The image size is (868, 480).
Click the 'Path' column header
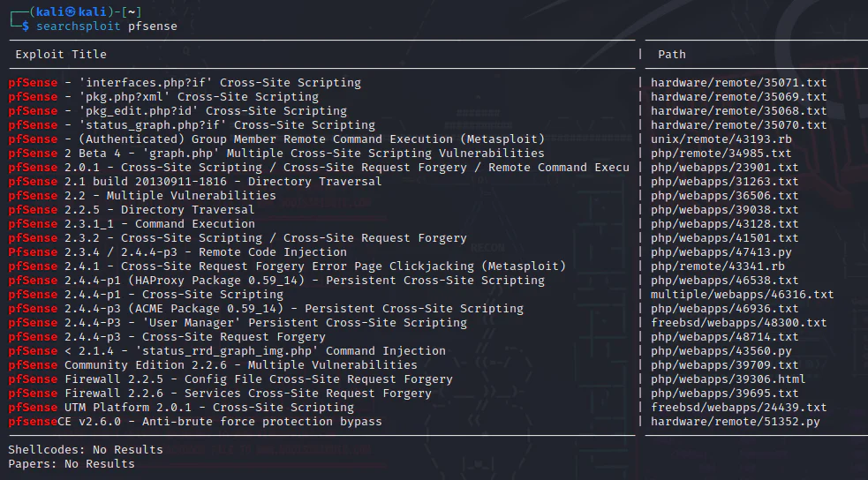click(671, 54)
